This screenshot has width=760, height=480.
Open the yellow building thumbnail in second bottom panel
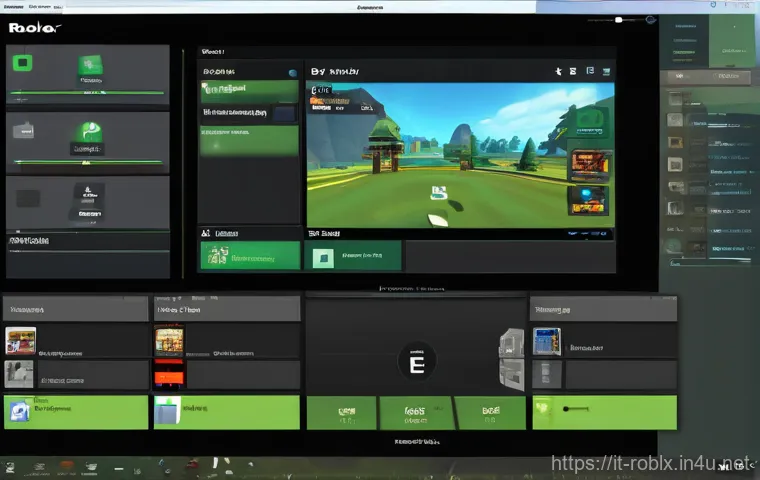169,341
